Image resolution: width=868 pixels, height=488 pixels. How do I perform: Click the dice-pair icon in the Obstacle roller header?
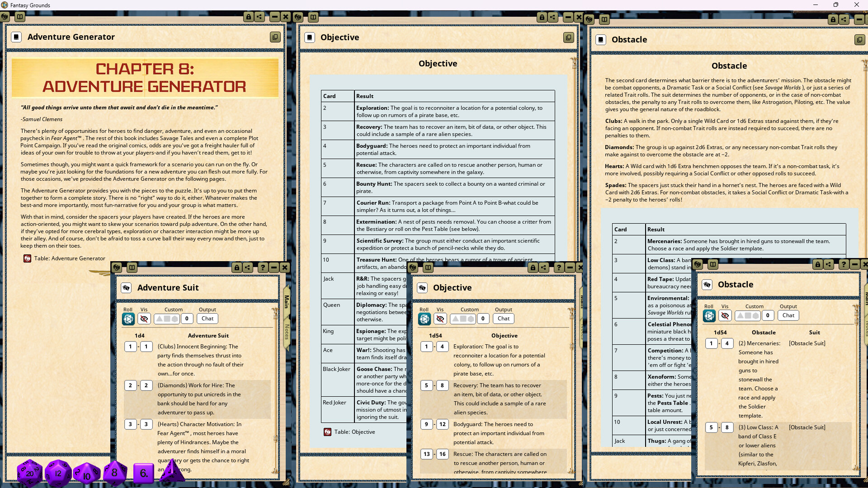click(x=708, y=285)
